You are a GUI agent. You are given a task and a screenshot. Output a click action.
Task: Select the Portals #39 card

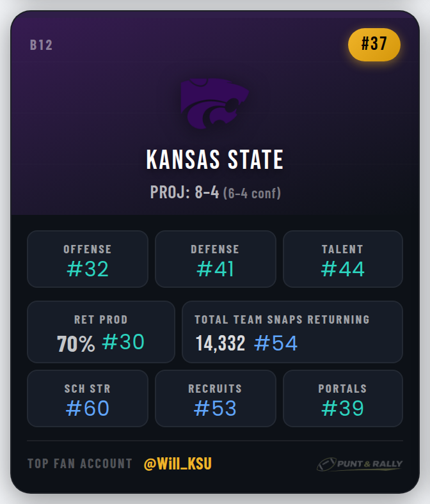[x=342, y=398]
